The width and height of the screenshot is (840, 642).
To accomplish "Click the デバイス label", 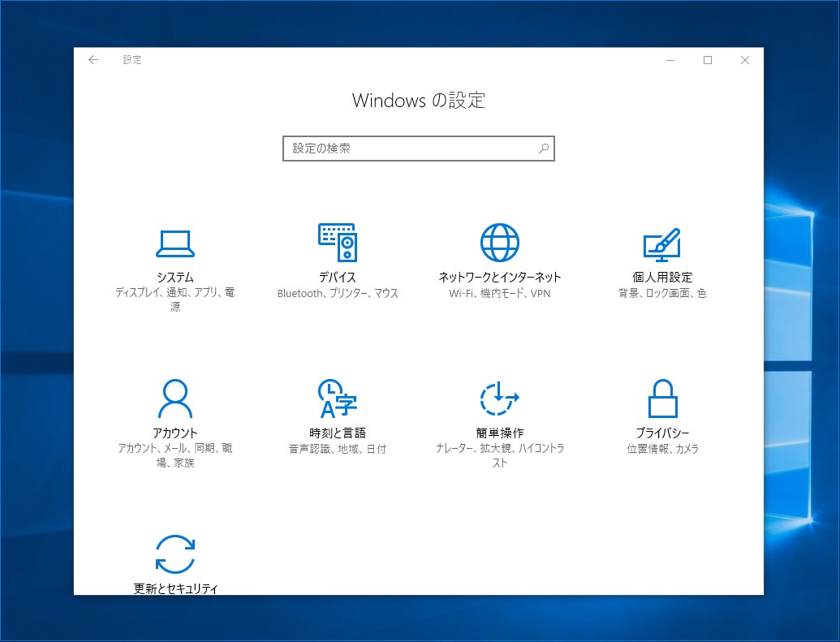I will click(x=338, y=277).
